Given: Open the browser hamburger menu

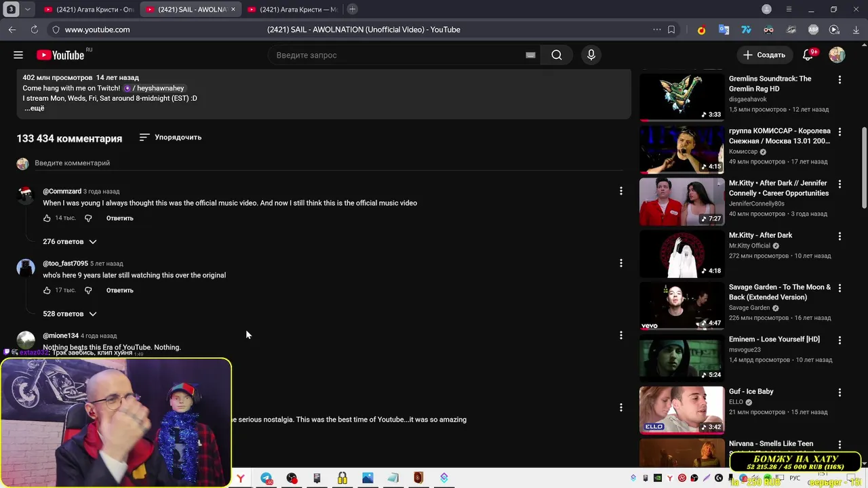Looking at the screenshot, I should click(789, 9).
